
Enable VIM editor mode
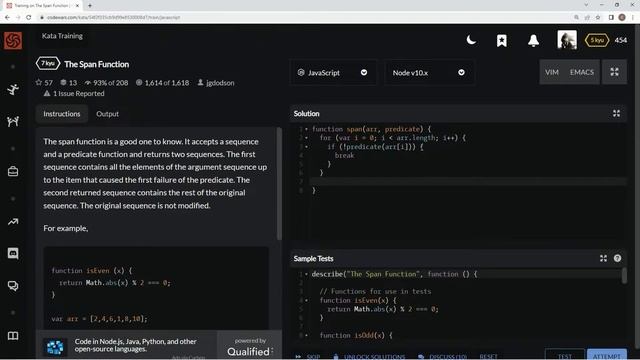(x=551, y=72)
